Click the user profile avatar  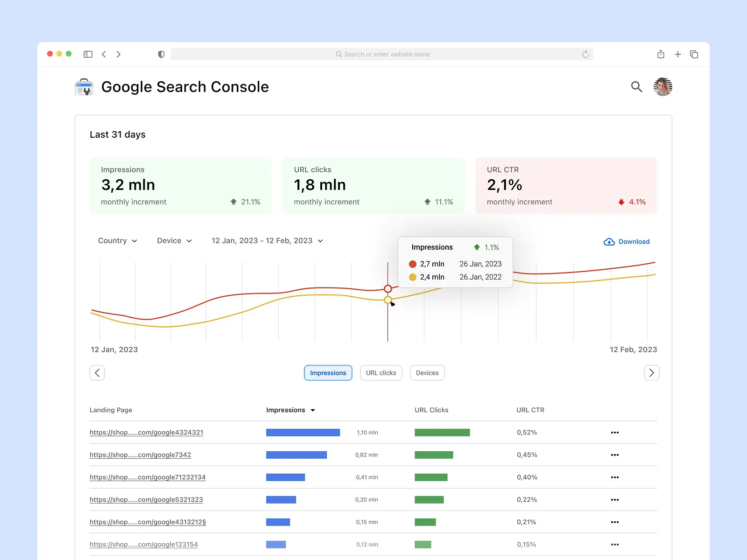click(662, 87)
